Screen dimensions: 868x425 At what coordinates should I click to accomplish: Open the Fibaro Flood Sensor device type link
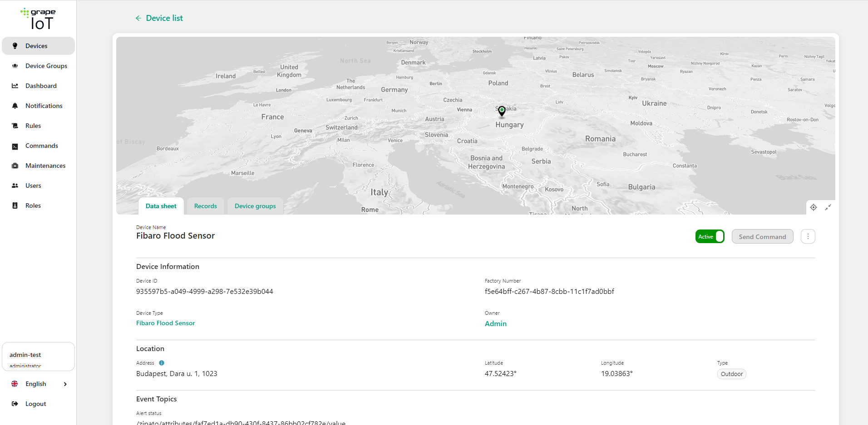(166, 323)
